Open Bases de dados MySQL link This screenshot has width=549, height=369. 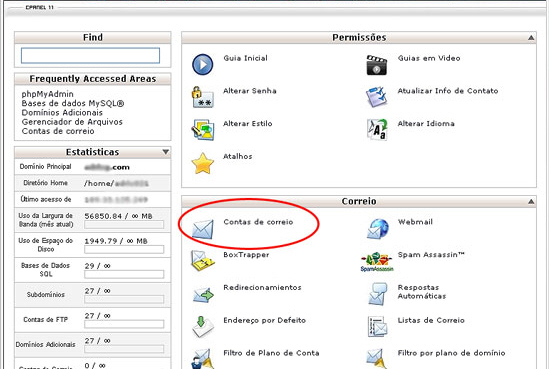coord(73,103)
